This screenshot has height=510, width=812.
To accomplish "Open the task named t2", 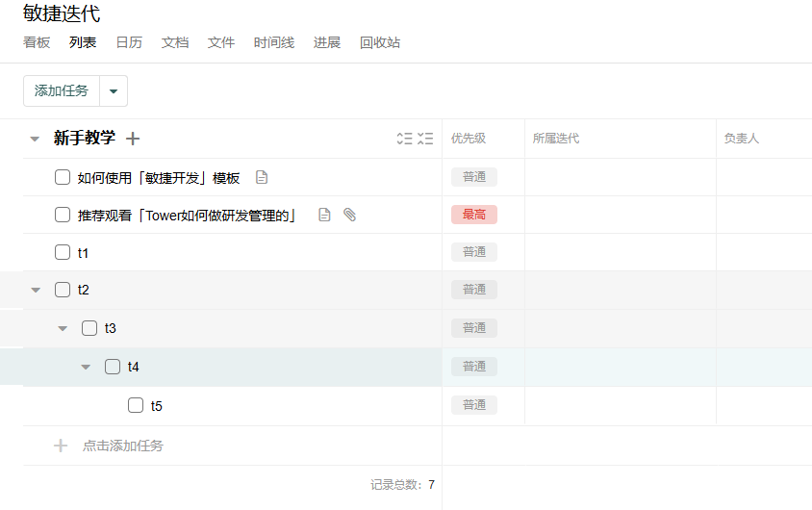I will (x=84, y=290).
